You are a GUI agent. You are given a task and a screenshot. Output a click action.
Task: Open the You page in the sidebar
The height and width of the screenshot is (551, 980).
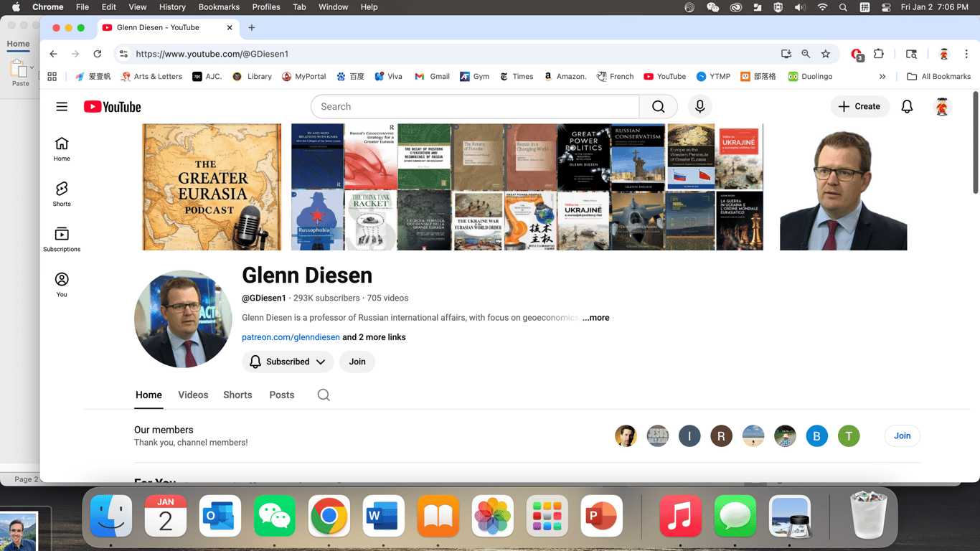[62, 285]
